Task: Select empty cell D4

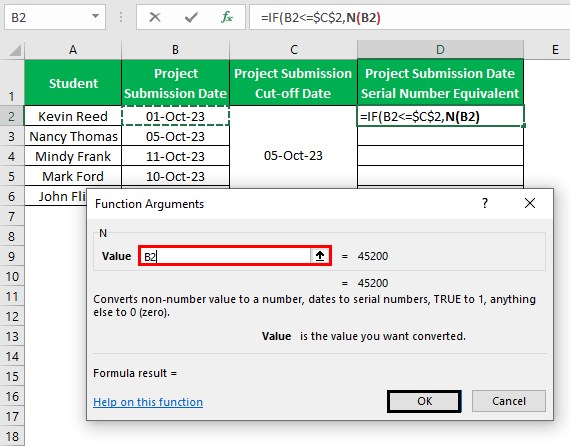Action: (440, 156)
